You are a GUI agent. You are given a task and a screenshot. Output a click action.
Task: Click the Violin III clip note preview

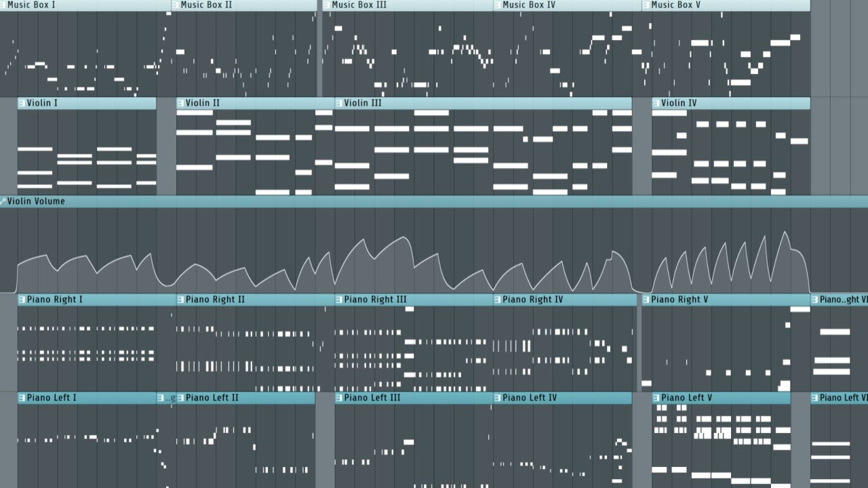pos(484,152)
